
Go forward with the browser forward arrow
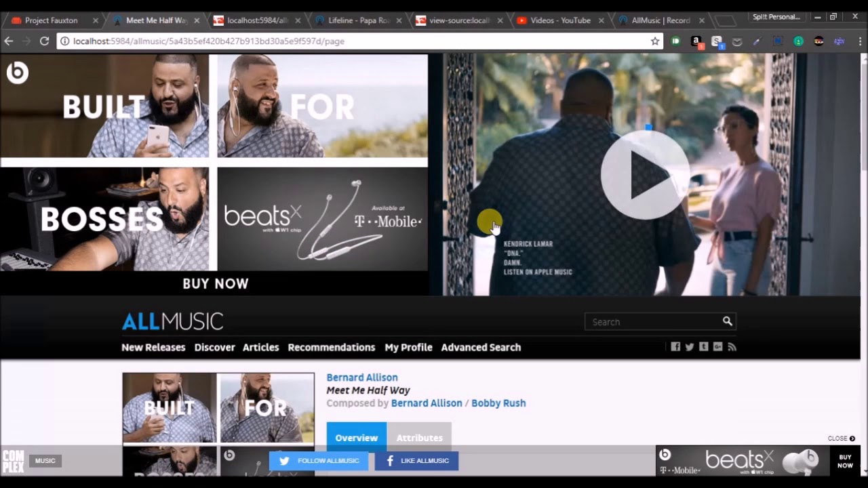tap(26, 41)
